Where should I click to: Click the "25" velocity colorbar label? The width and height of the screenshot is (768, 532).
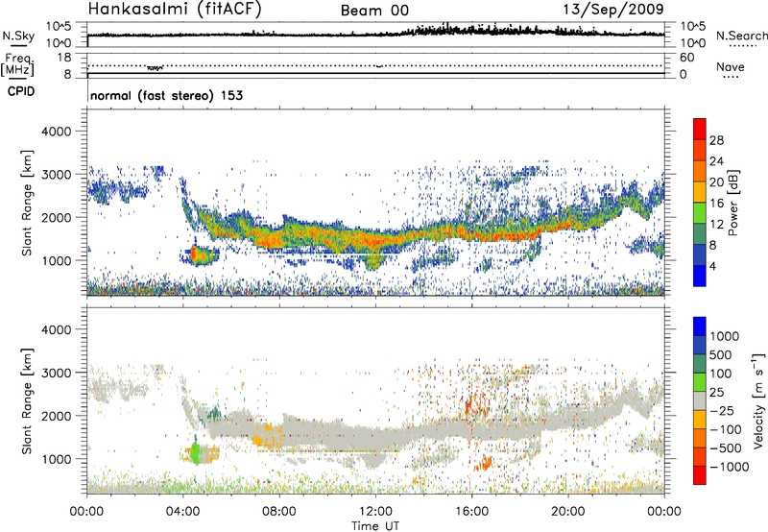(716, 393)
